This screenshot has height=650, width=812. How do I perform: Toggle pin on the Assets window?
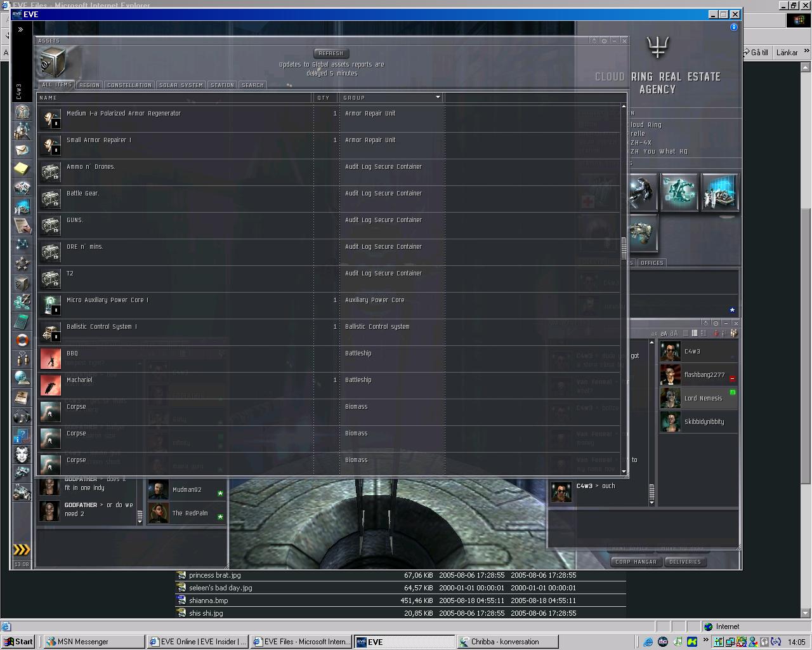click(604, 41)
